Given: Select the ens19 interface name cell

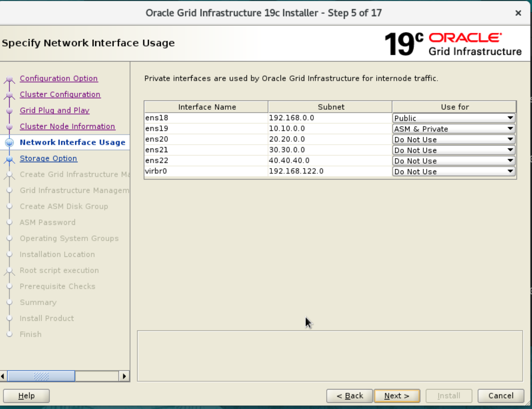Looking at the screenshot, I should click(x=206, y=128).
